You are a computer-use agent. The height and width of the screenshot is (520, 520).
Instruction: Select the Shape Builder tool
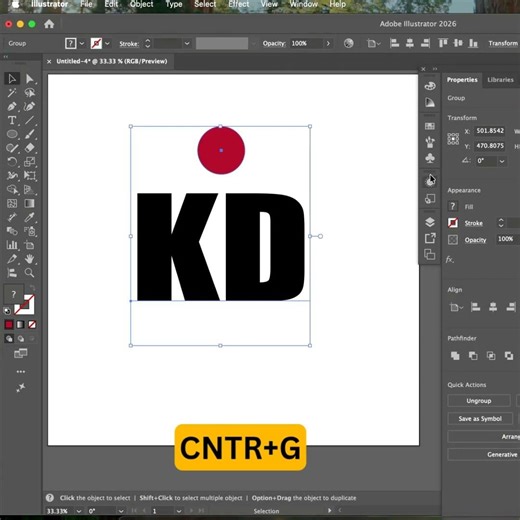tap(12, 189)
